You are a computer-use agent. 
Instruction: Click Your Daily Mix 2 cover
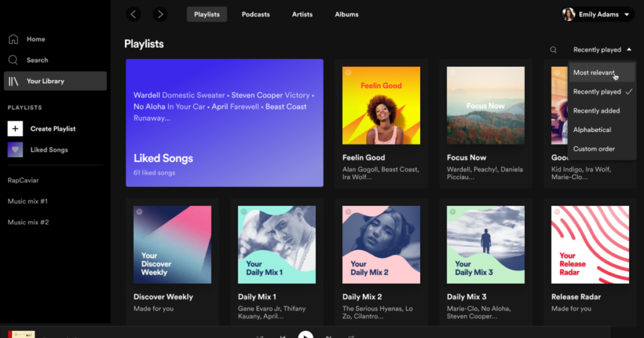click(381, 245)
